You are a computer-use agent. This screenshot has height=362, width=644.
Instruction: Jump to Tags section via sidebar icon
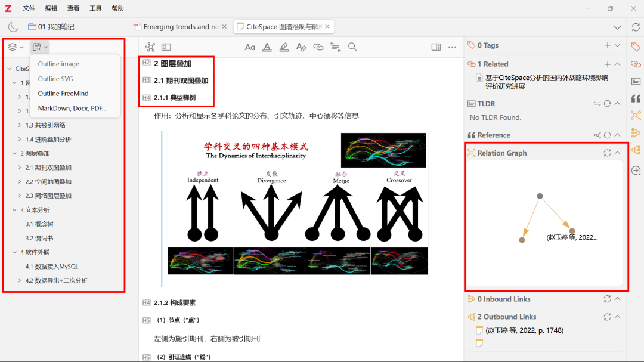pos(636,47)
